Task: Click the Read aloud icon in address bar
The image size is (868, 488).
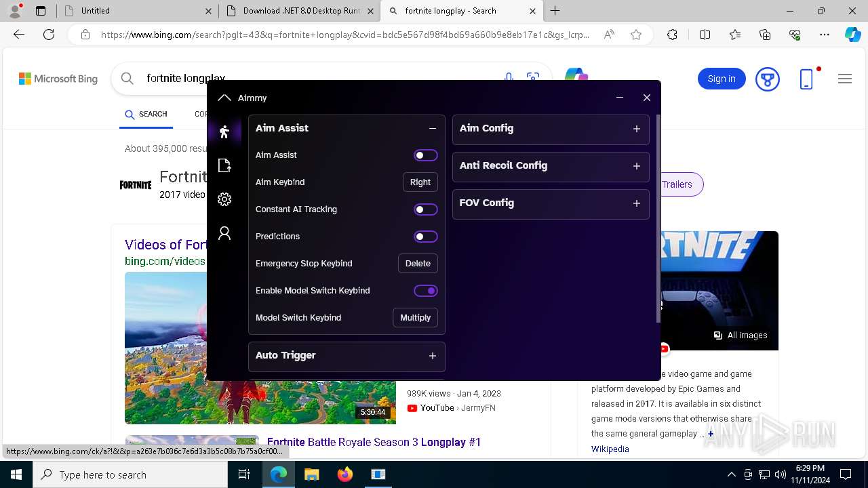Action: 609,35
